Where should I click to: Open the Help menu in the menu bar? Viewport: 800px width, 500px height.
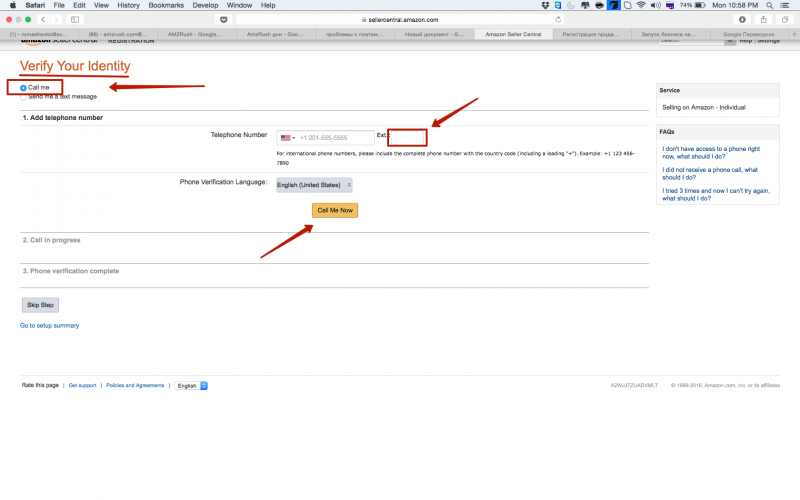pos(268,5)
